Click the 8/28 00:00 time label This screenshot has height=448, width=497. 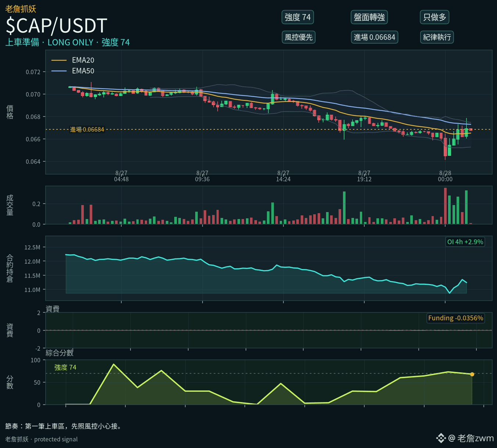pos(445,176)
